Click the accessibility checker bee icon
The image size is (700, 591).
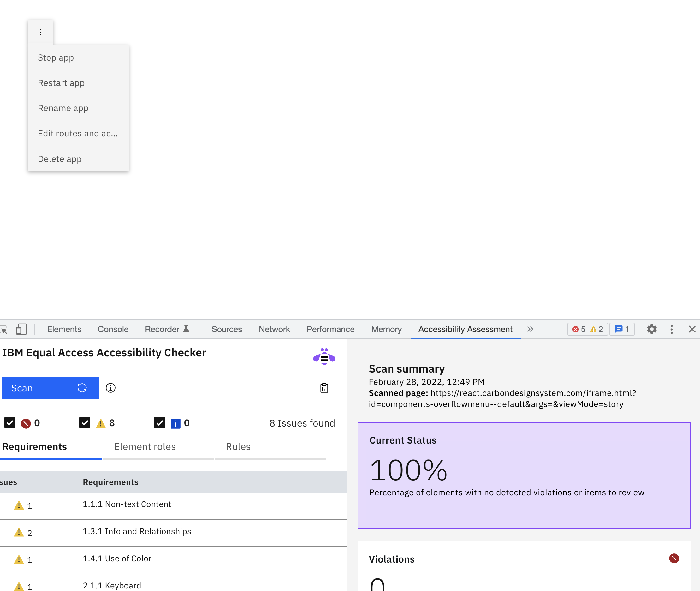point(323,356)
